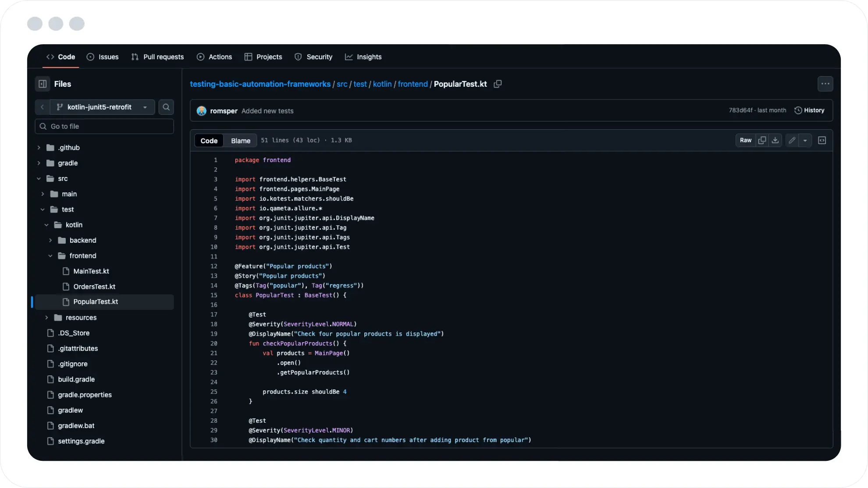Copy file path icon next to PopularTest.kt
Image resolution: width=868 pixels, height=488 pixels.
(x=498, y=84)
